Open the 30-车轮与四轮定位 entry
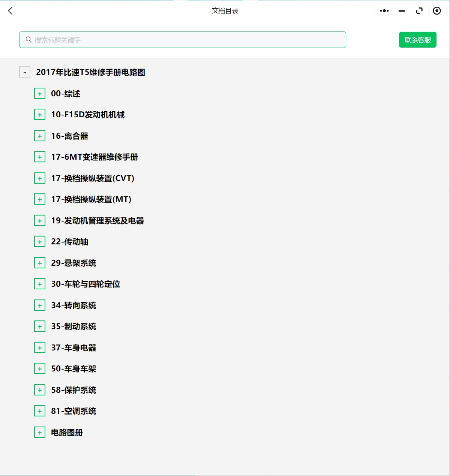The width and height of the screenshot is (450, 476). (x=85, y=284)
